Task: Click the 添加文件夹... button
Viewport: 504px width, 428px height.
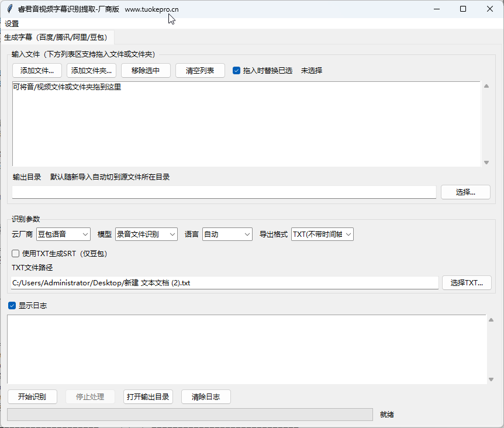Action: (91, 71)
